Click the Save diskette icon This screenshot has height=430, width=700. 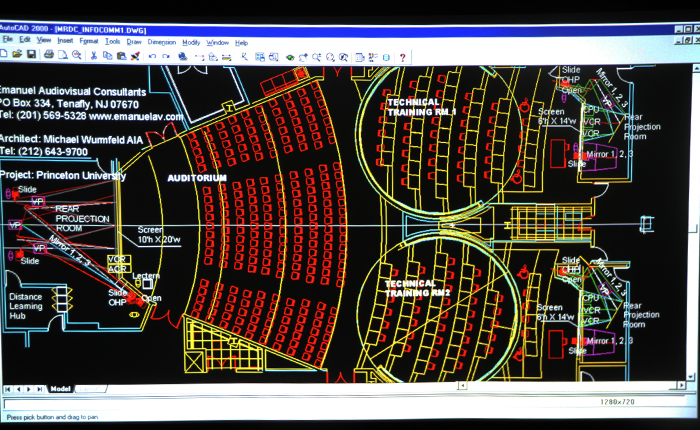[31, 54]
